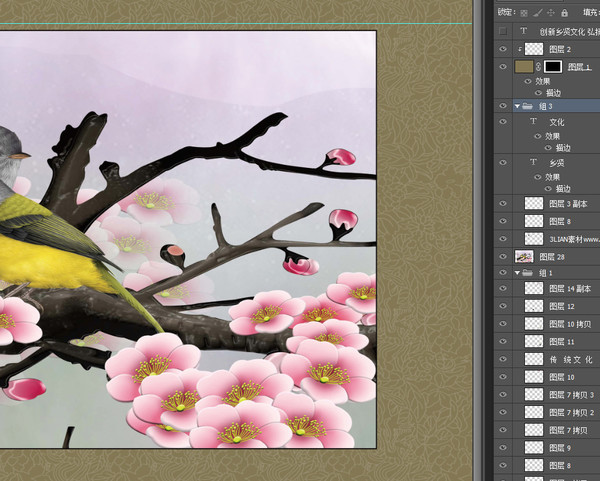Click the thumbnail of 图层 9
This screenshot has height=481, width=600.
point(534,447)
